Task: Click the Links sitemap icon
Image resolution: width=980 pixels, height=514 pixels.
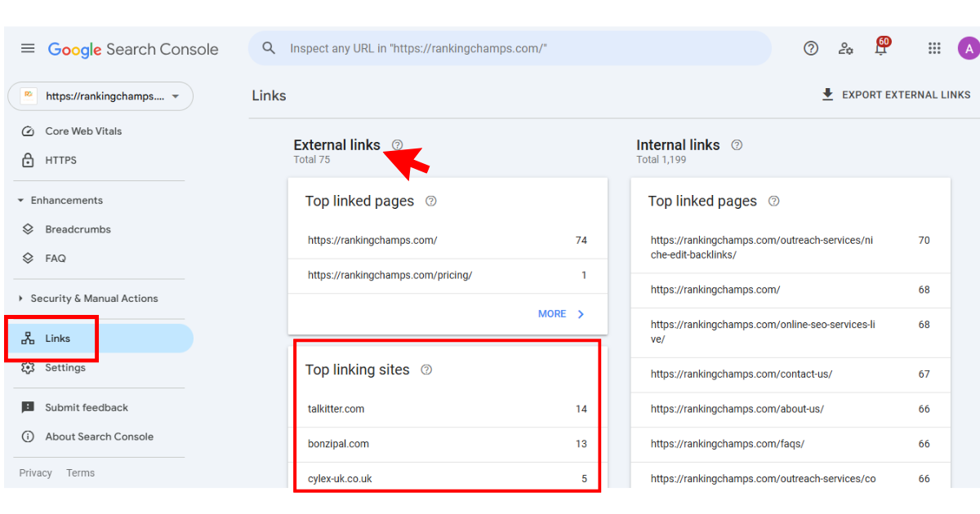Action: [28, 339]
